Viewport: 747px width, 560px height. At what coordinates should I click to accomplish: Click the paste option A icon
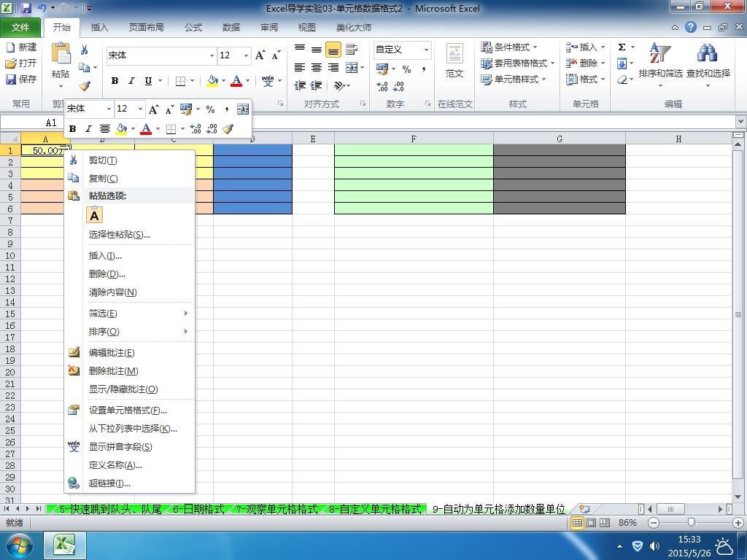point(94,215)
